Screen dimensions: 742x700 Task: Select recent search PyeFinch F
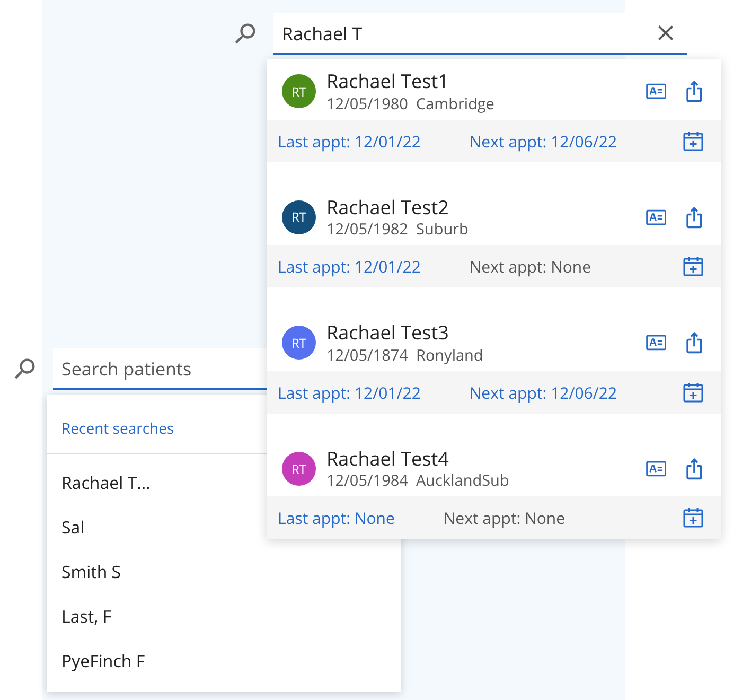(103, 661)
